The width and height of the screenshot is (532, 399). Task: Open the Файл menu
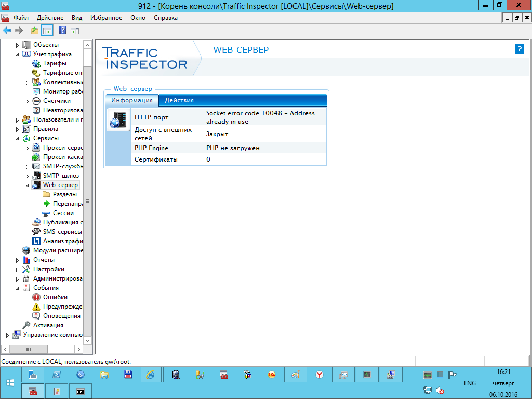pos(21,18)
